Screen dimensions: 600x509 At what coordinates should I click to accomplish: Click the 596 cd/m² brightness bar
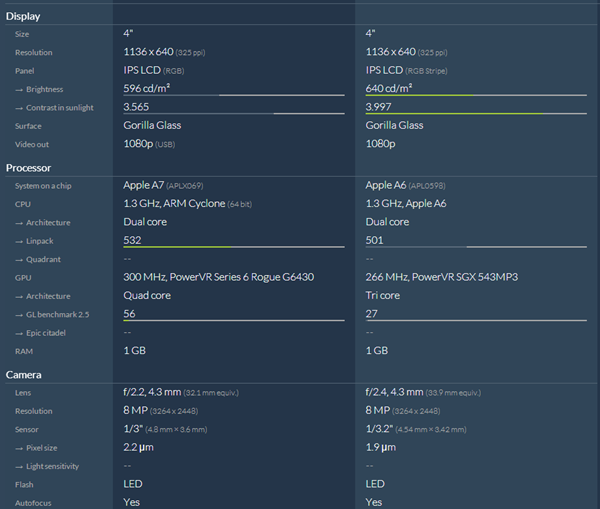[233, 95]
